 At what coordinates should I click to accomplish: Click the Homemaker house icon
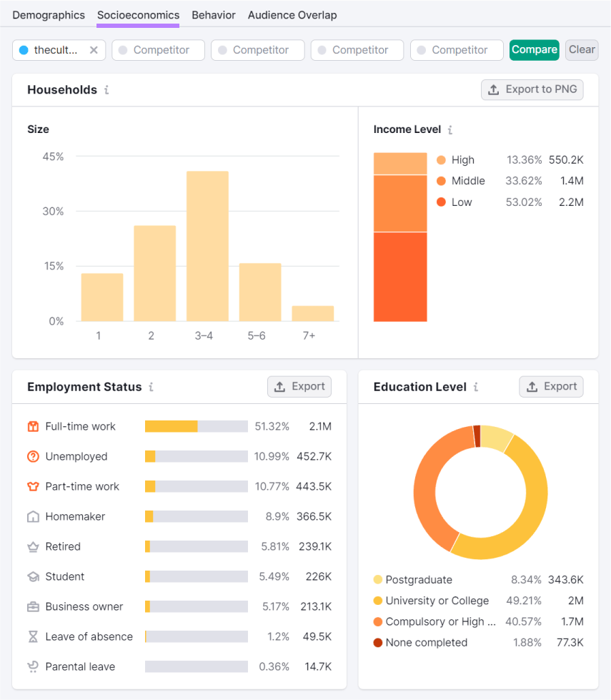[x=33, y=516]
